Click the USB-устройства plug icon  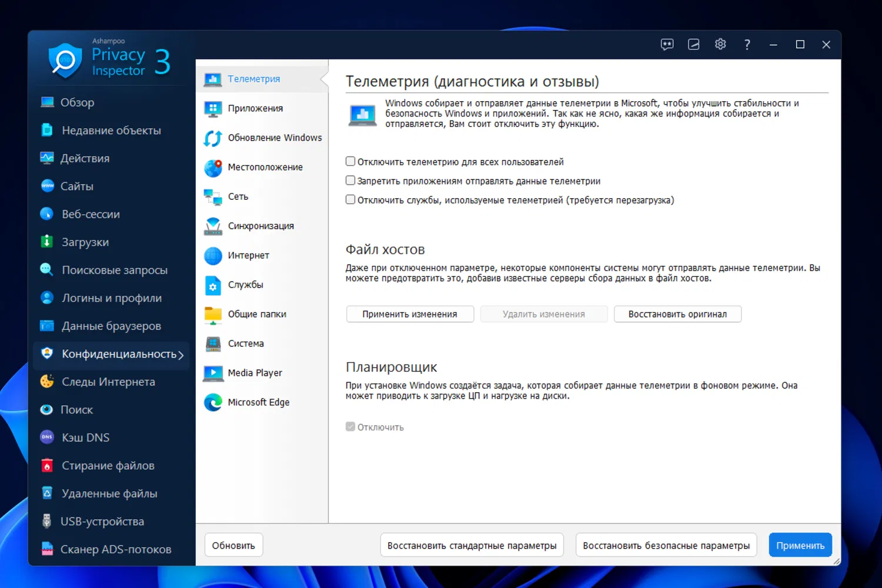47,521
